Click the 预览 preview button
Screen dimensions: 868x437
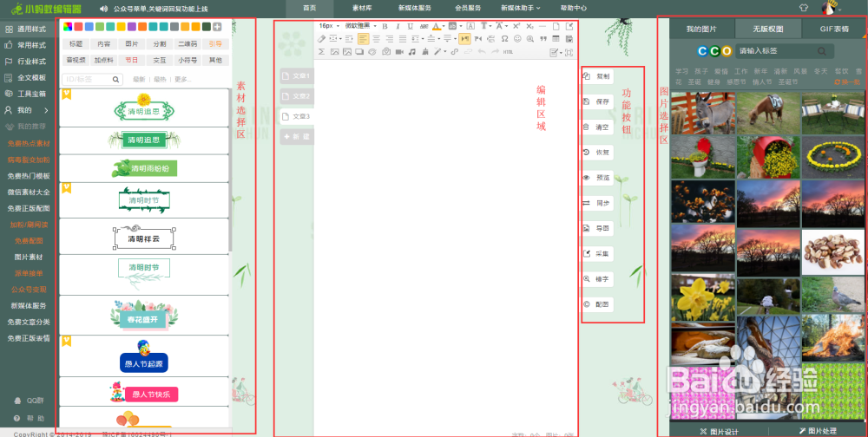(598, 178)
